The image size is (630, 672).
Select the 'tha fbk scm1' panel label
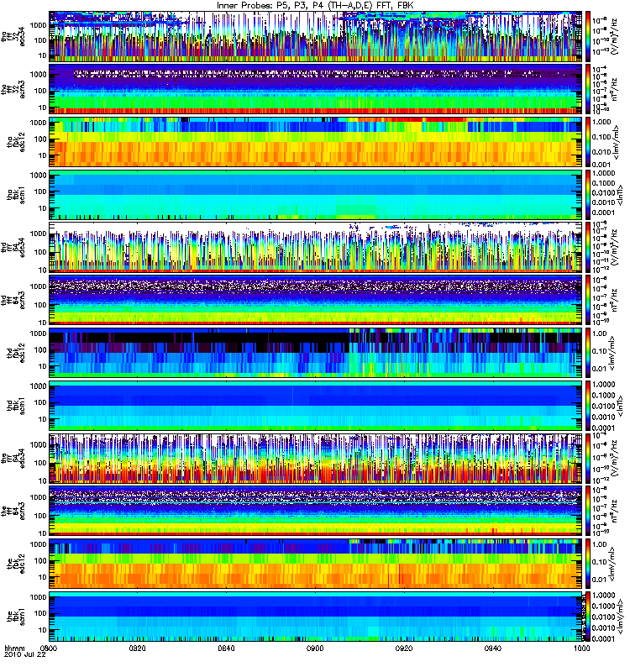tap(16, 195)
